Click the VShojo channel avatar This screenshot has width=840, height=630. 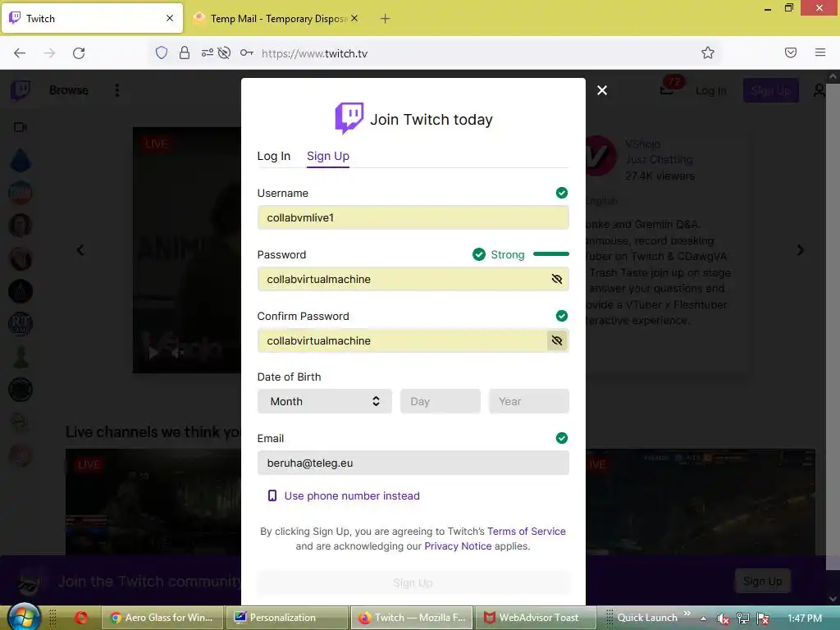click(600, 156)
